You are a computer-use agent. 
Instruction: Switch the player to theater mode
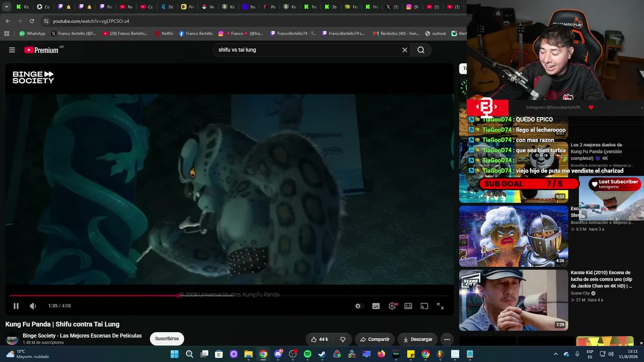point(408,306)
